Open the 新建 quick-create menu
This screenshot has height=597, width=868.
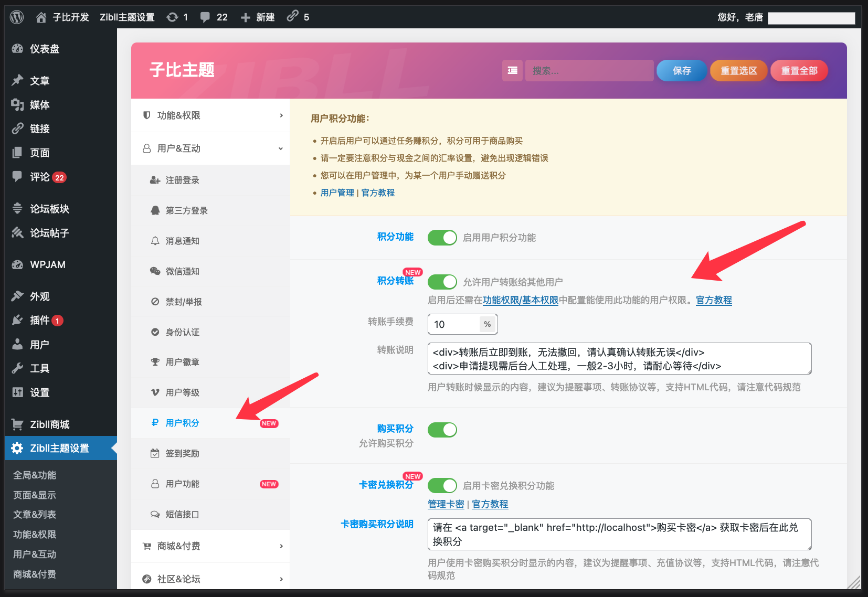257,16
